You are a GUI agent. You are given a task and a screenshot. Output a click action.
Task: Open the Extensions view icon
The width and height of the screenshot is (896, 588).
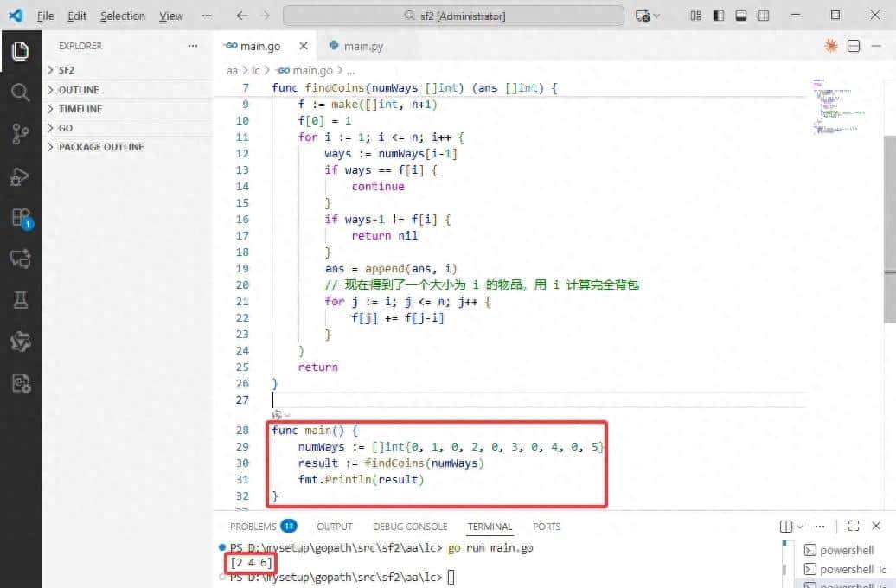[20, 217]
